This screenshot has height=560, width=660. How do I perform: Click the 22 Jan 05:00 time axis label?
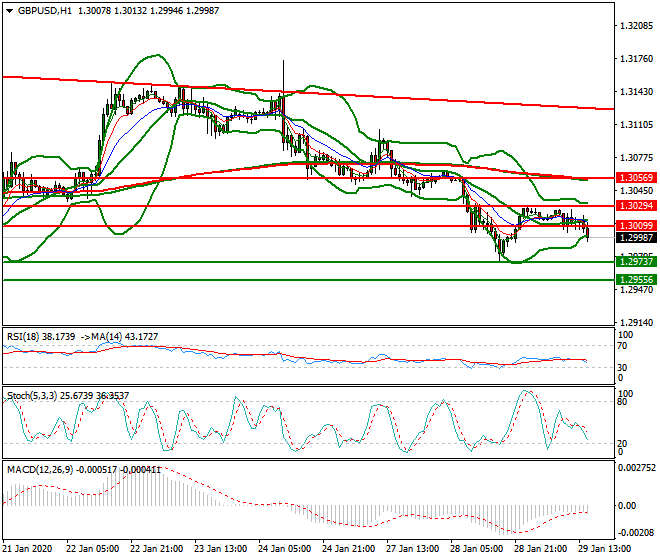point(92,549)
